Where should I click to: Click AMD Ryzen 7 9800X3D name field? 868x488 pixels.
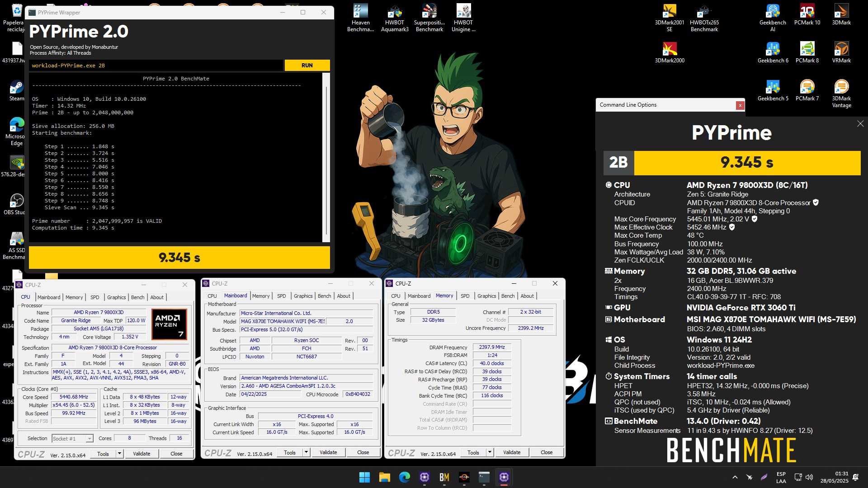[x=99, y=312]
